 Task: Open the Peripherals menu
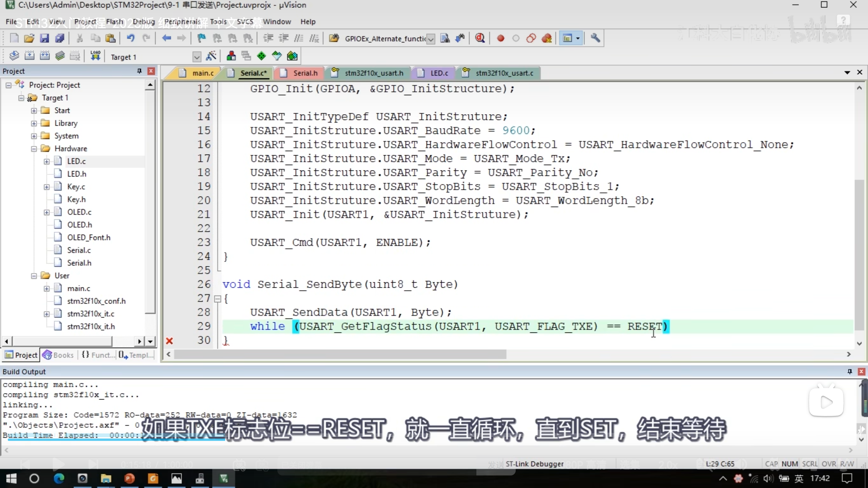pos(182,22)
